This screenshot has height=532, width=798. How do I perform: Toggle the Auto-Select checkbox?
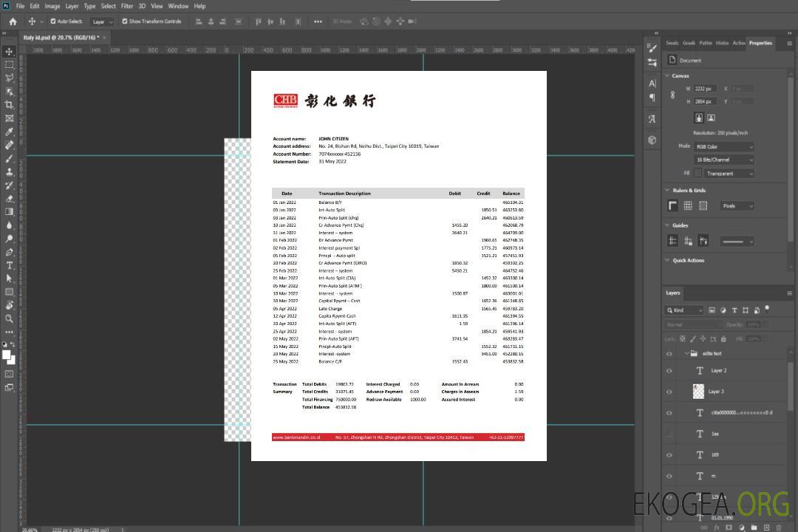(53, 21)
